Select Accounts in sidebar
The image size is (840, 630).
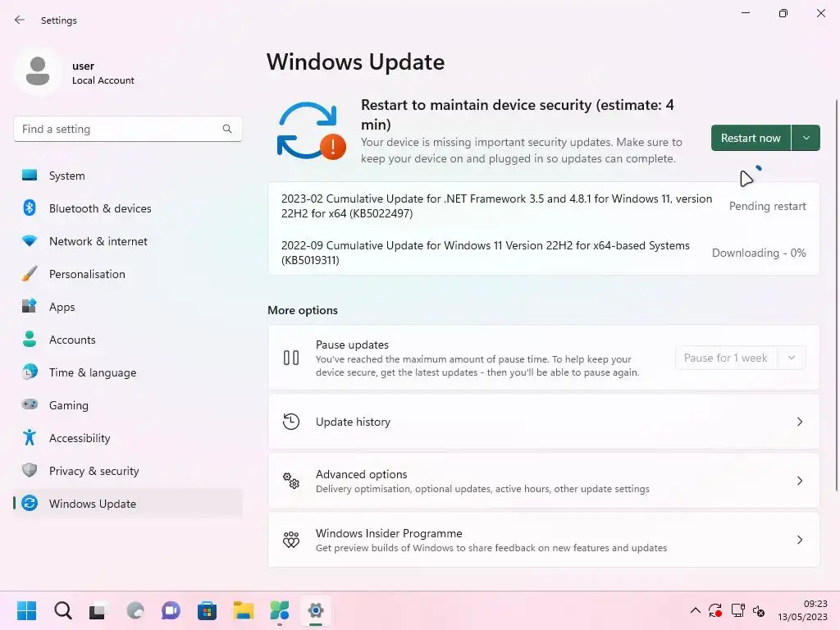tap(127, 340)
